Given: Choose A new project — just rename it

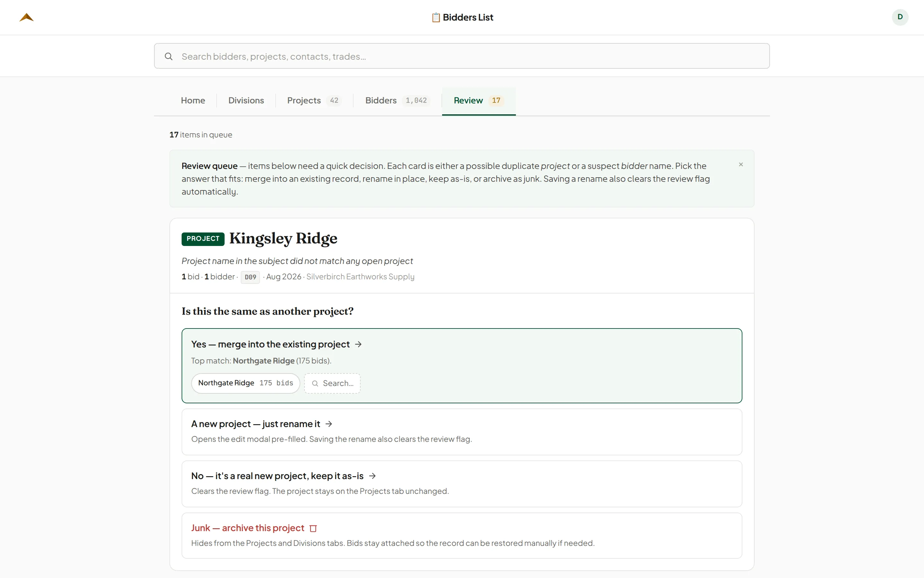Looking at the screenshot, I should 462,432.
